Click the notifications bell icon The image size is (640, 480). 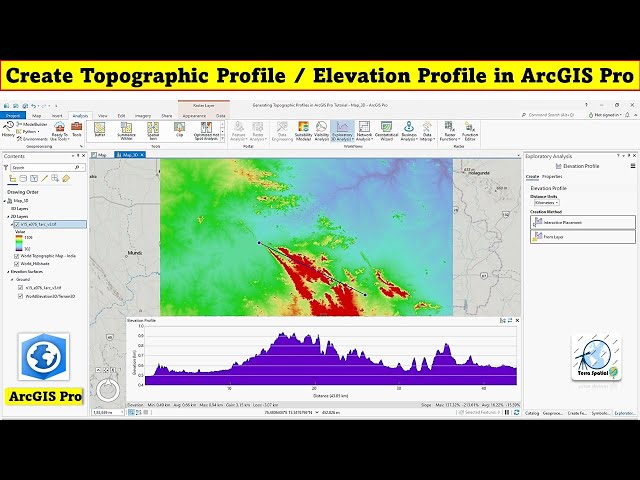pos(627,115)
